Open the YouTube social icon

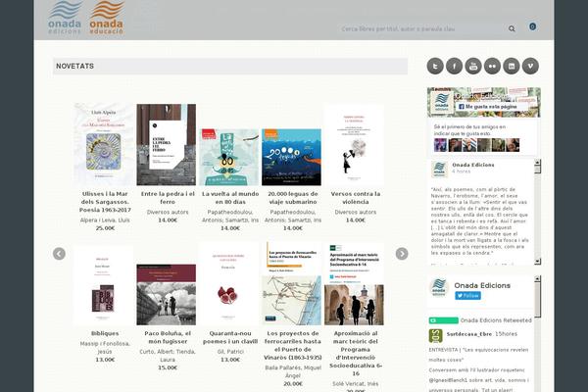pyautogui.click(x=473, y=66)
